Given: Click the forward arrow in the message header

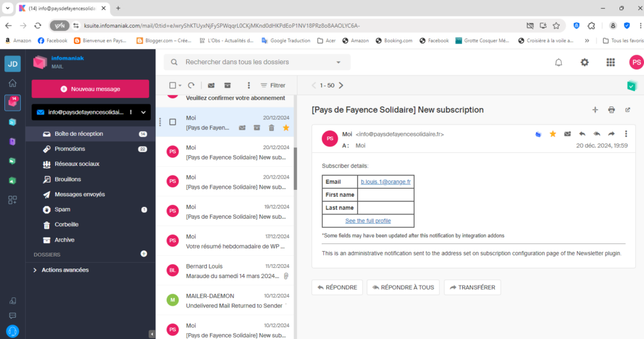Looking at the screenshot, I should (611, 134).
